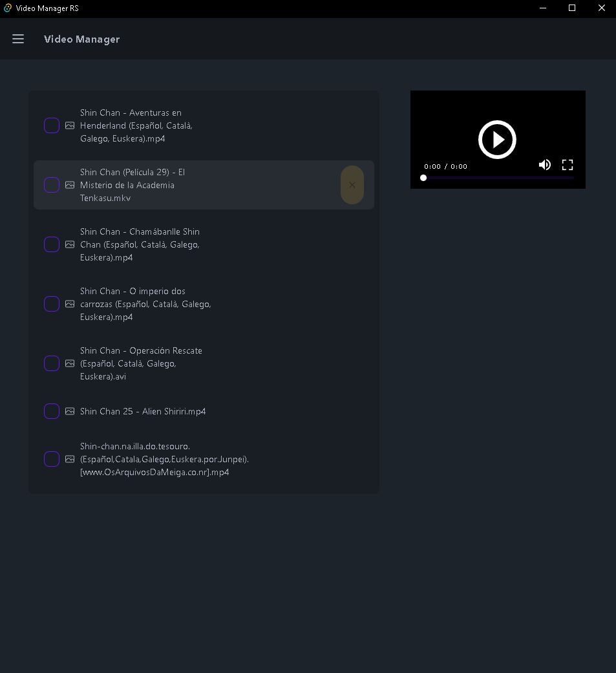The width and height of the screenshot is (616, 673).
Task: Click the 0:00 / 0:00 time display
Action: (x=445, y=167)
